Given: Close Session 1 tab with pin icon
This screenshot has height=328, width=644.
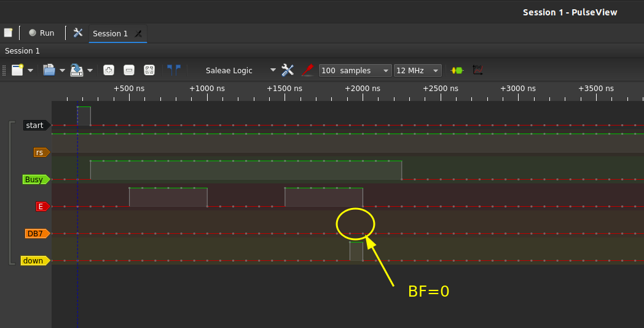Looking at the screenshot, I should [138, 34].
